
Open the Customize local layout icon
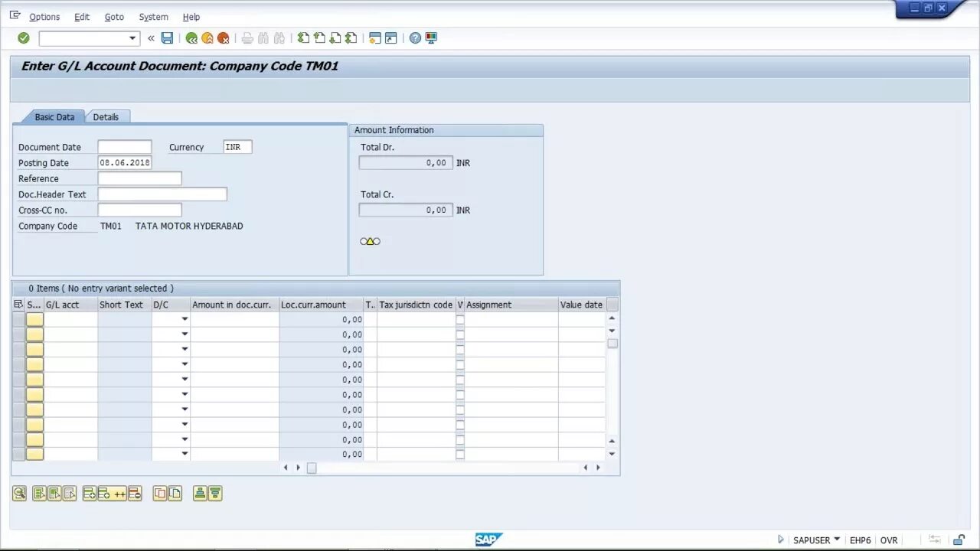(431, 37)
